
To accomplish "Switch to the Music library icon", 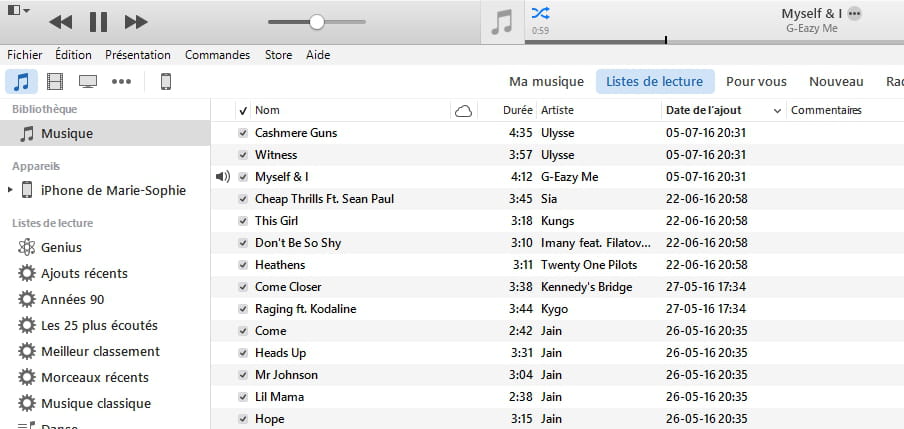I will (21, 82).
